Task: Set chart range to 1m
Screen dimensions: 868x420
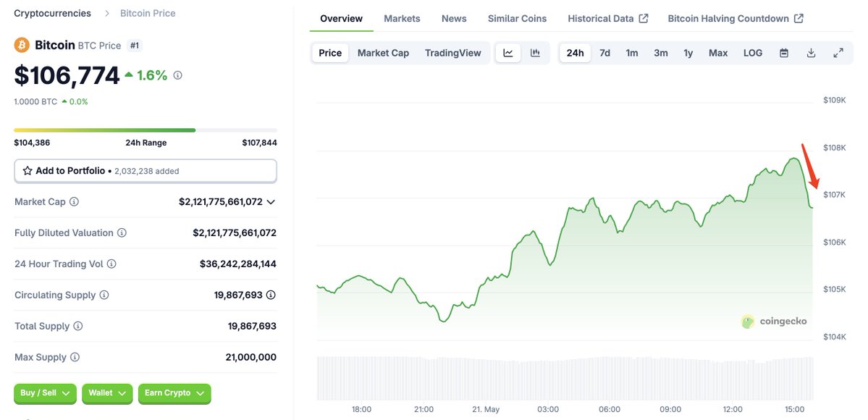Action: pos(631,53)
